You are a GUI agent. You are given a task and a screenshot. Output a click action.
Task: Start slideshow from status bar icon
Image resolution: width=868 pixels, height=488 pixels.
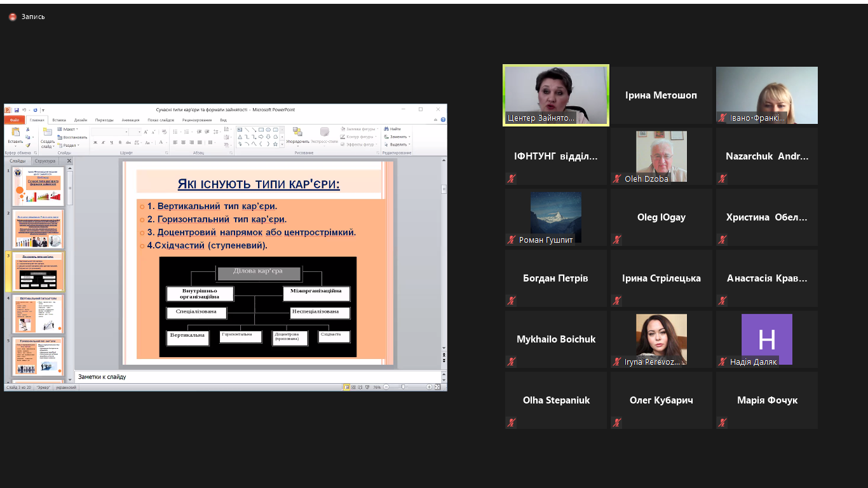coord(367,387)
